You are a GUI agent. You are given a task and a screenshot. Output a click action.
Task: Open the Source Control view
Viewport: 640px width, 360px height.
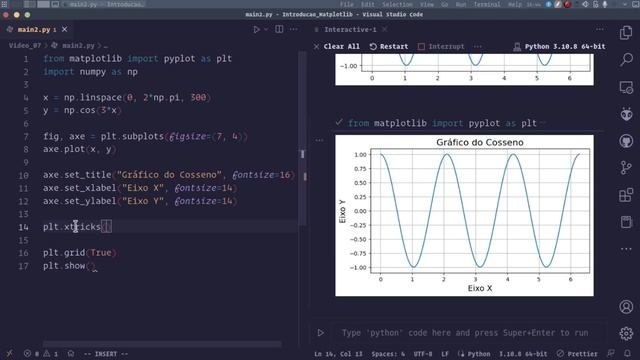[626, 168]
